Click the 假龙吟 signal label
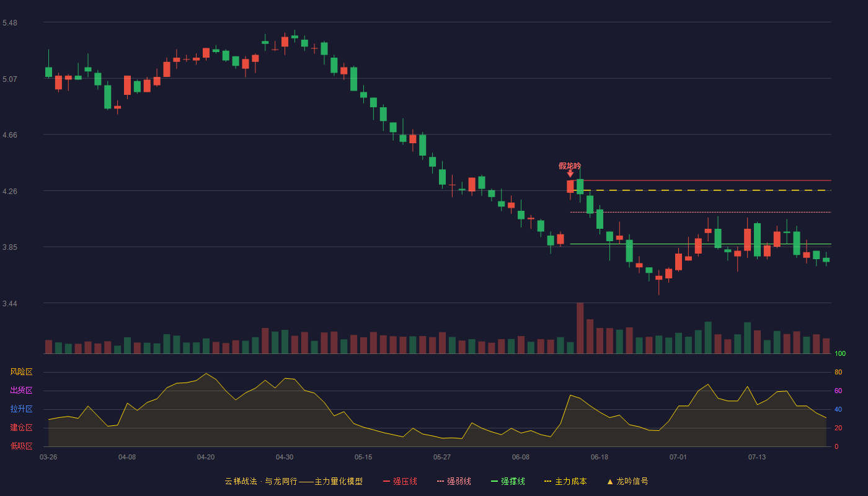This screenshot has width=868, height=496. [x=570, y=166]
